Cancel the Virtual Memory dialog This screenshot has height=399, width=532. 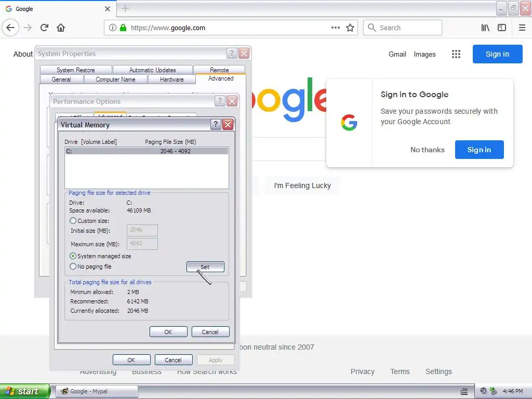tap(210, 332)
